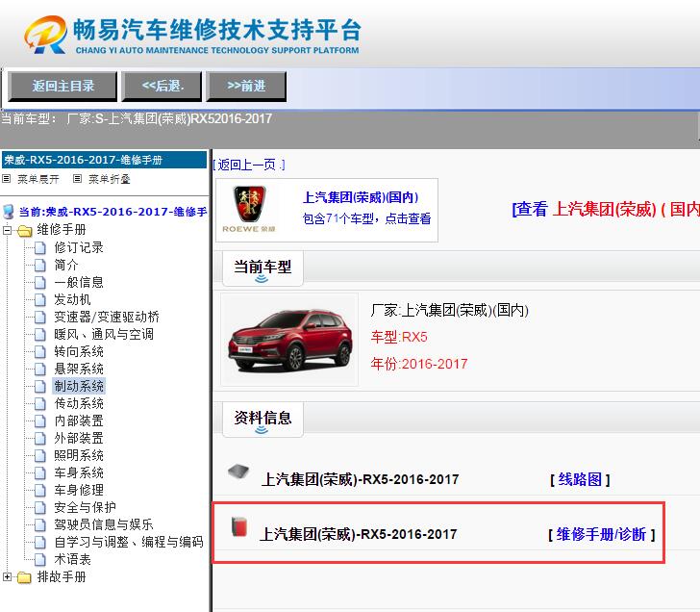This screenshot has width=700, height=612.
Task: Open 一般信息 in the tree
Action: coord(79,282)
